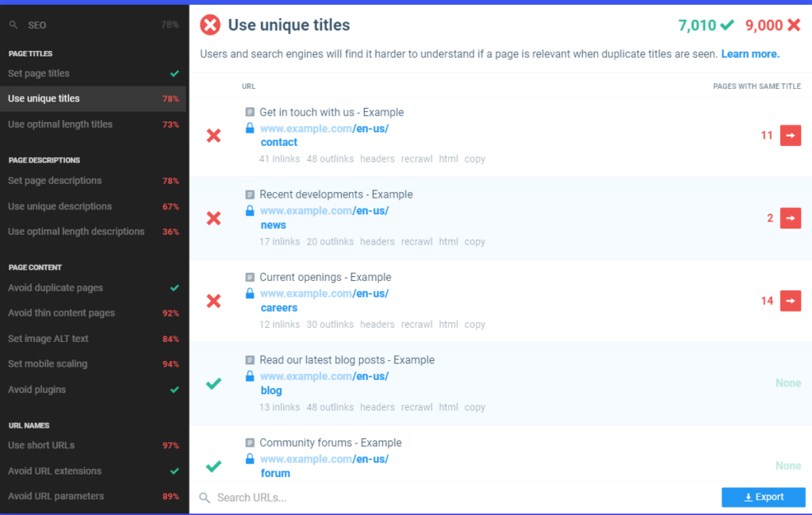Click the green checkmark beside "Community forums - Example"
Viewport: 812px width, 515px height.
[213, 467]
